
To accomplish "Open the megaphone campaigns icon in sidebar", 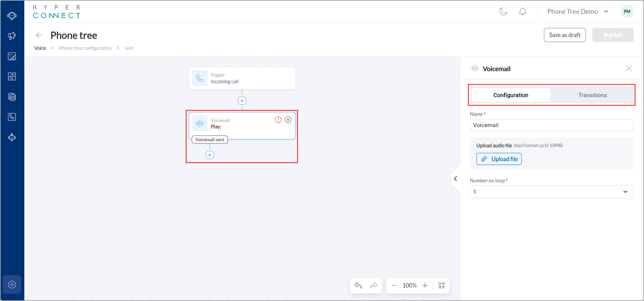I will click(x=12, y=36).
